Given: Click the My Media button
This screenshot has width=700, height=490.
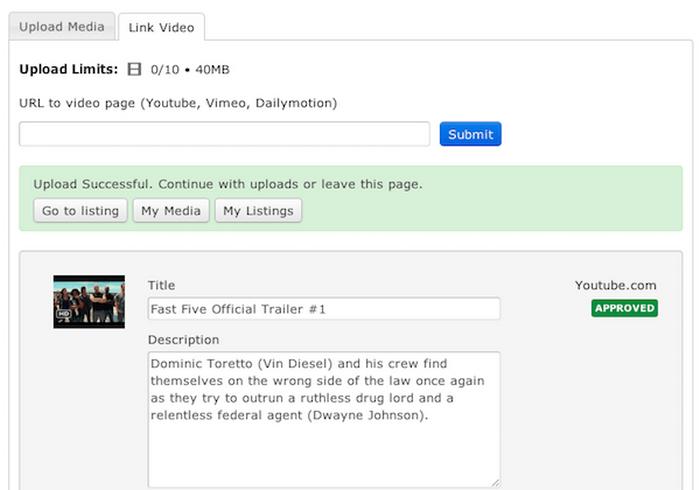Looking at the screenshot, I should point(171,211).
